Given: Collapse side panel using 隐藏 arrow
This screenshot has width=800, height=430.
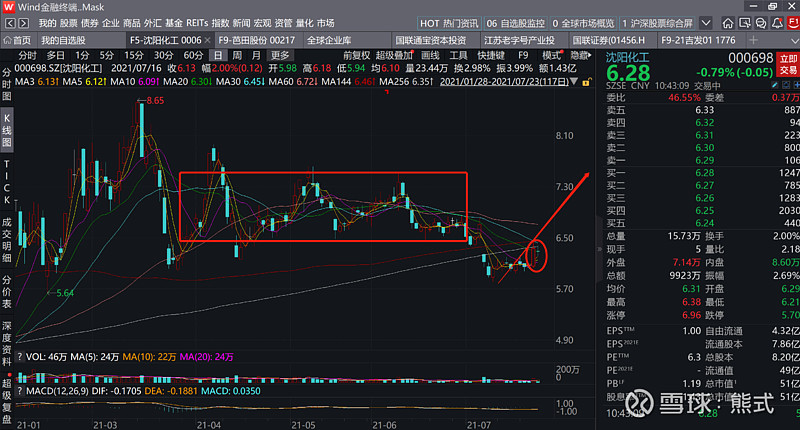Looking at the screenshot, I should pyautogui.click(x=581, y=55).
